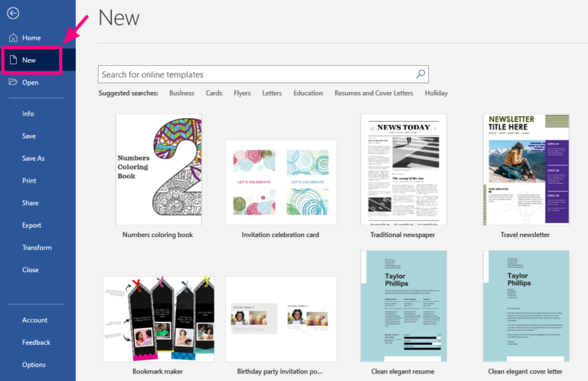Viewport: 588px width, 381px height.
Task: Open the Info page
Action: [x=28, y=113]
